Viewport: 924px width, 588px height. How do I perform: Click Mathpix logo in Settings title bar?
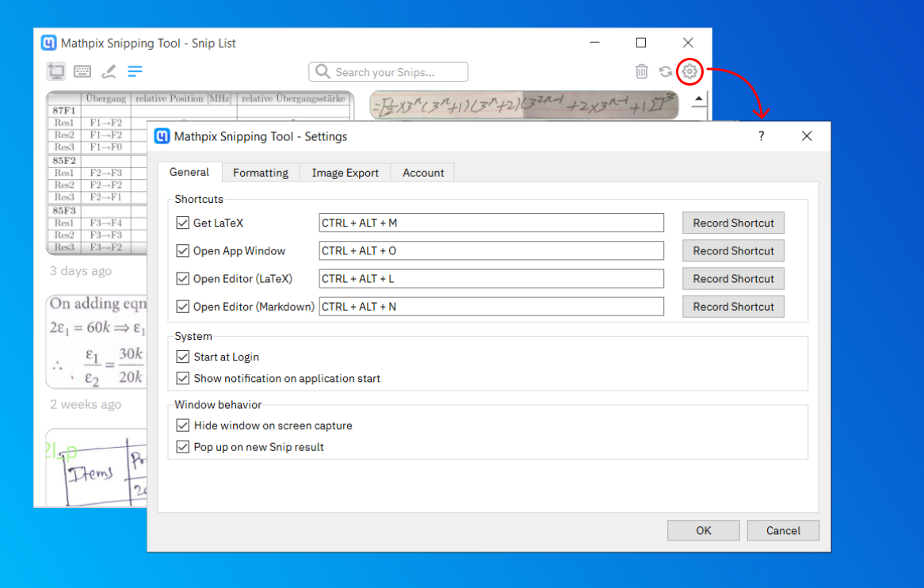(162, 136)
